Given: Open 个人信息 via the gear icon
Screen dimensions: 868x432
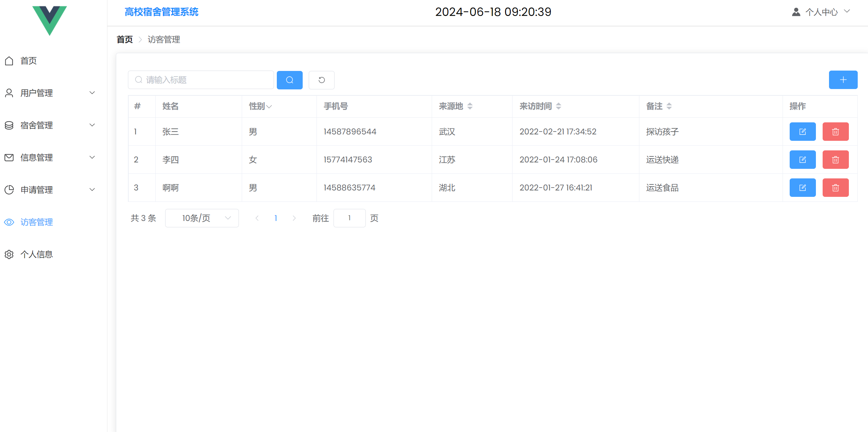Looking at the screenshot, I should click(x=9, y=254).
